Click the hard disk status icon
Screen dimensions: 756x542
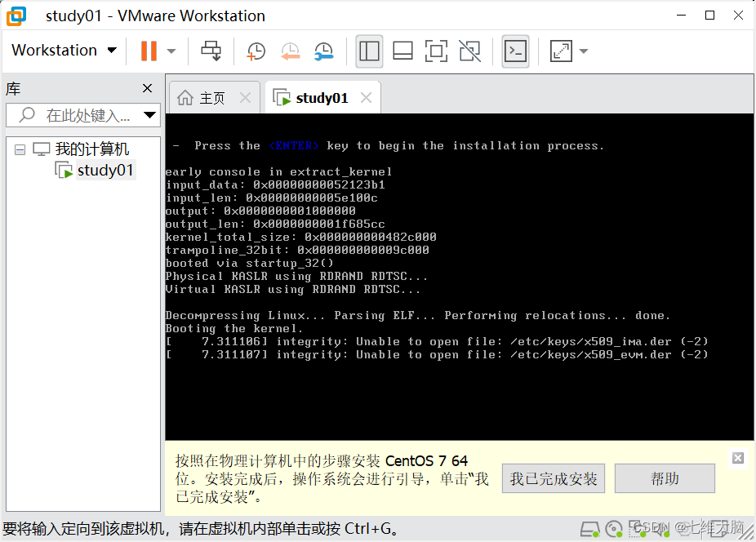[x=589, y=530]
